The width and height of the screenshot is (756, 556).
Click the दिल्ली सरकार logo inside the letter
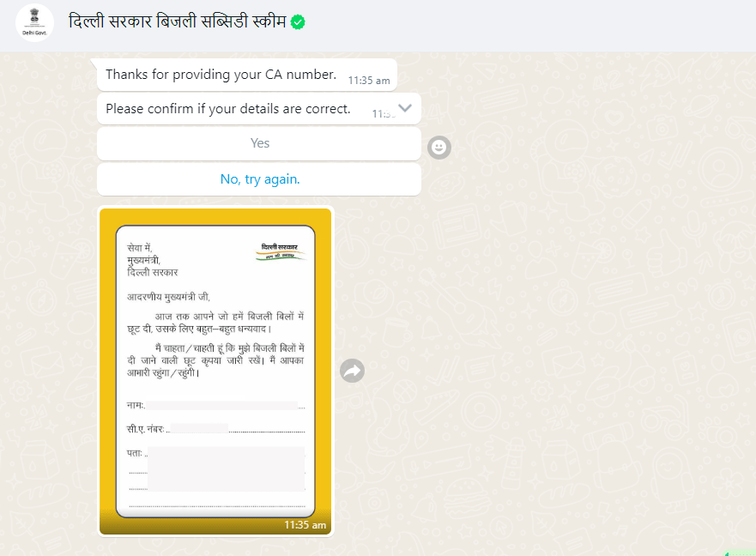point(281,251)
